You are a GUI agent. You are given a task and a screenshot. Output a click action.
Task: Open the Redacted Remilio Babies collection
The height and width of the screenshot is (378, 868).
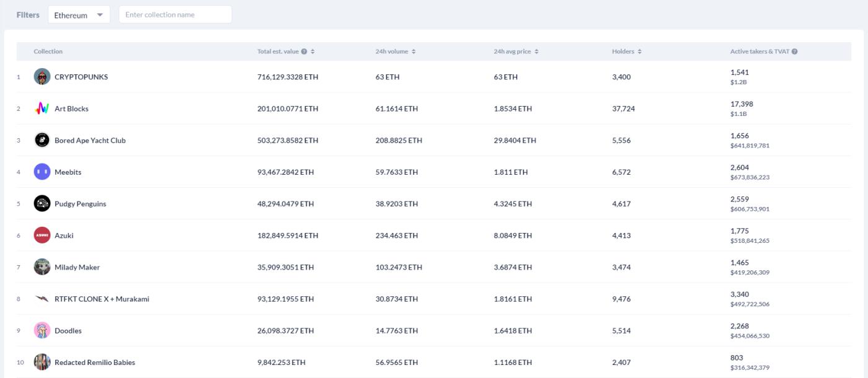tap(95, 363)
